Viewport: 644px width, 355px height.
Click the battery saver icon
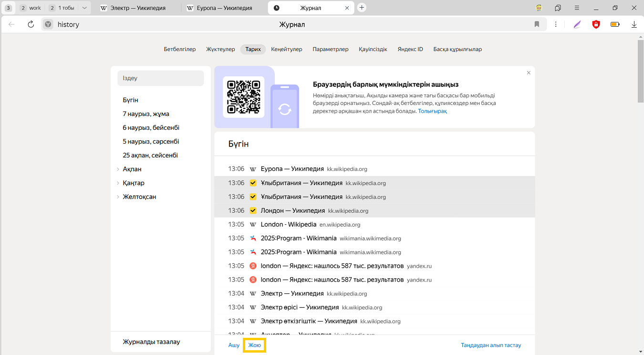(x=615, y=24)
